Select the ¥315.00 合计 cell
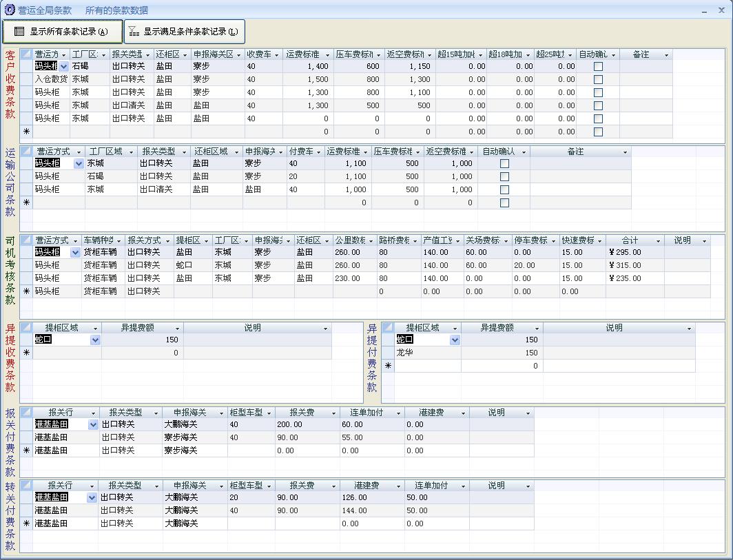 point(634,265)
